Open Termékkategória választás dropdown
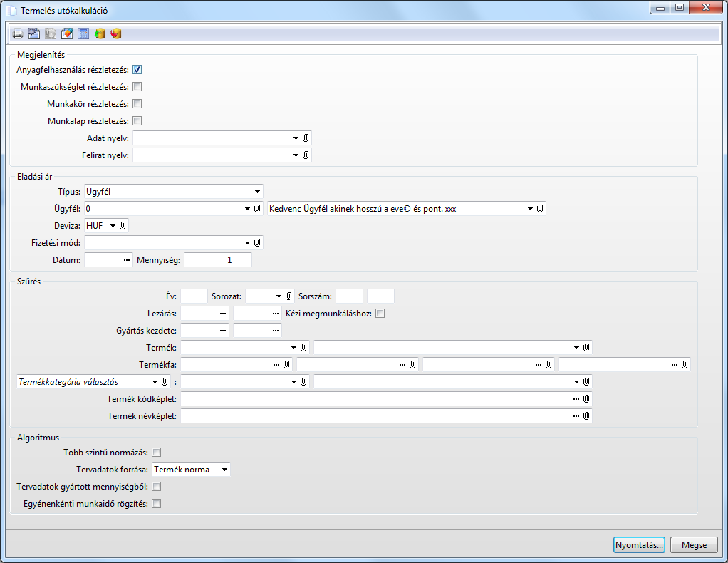The height and width of the screenshot is (563, 728). [155, 382]
